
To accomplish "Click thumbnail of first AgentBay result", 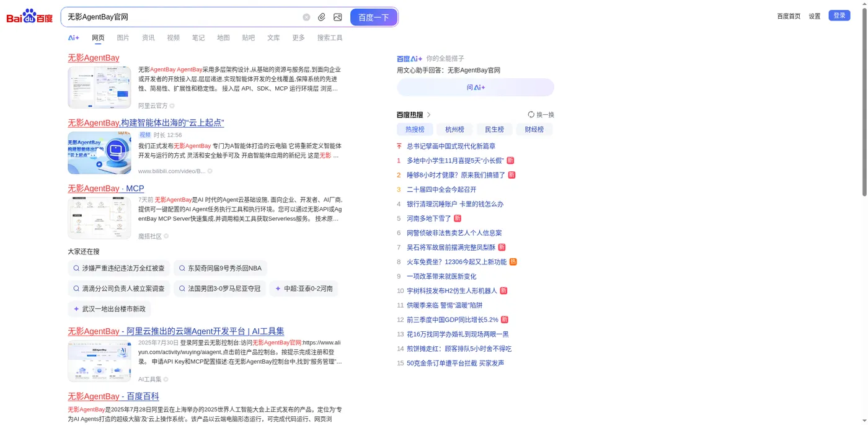I will click(99, 87).
